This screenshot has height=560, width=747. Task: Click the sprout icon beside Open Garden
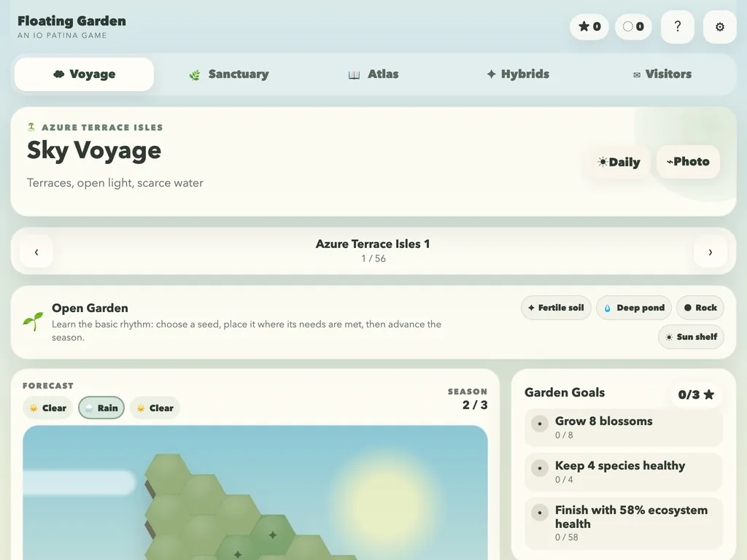point(33,322)
